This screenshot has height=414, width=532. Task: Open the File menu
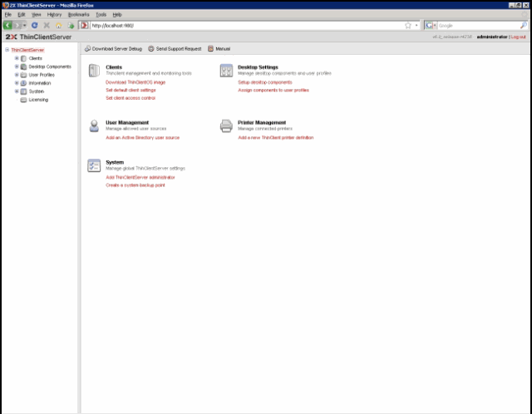(x=7, y=15)
